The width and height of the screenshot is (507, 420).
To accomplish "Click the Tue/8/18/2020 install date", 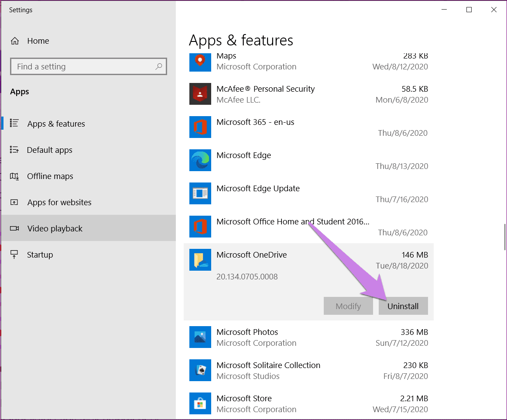I will pos(402,265).
